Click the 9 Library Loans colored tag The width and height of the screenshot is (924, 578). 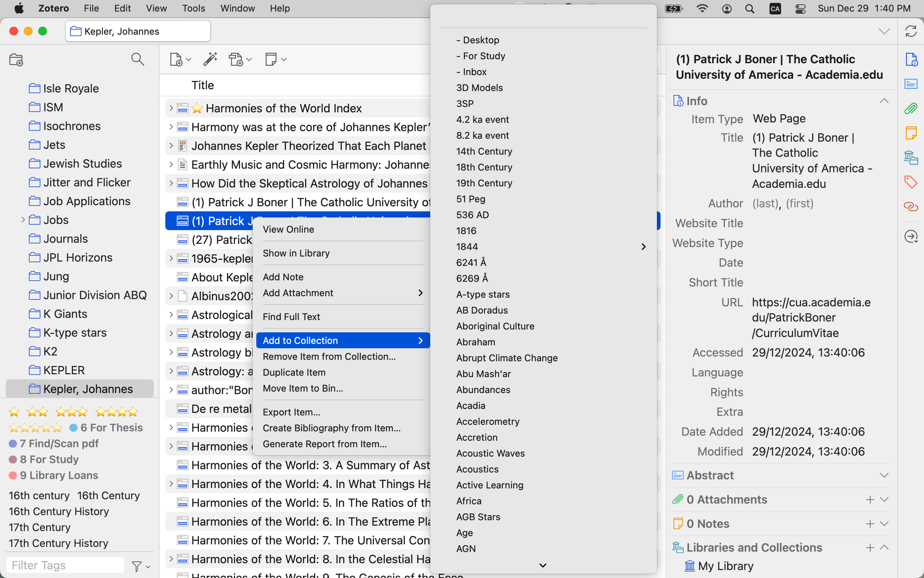53,475
